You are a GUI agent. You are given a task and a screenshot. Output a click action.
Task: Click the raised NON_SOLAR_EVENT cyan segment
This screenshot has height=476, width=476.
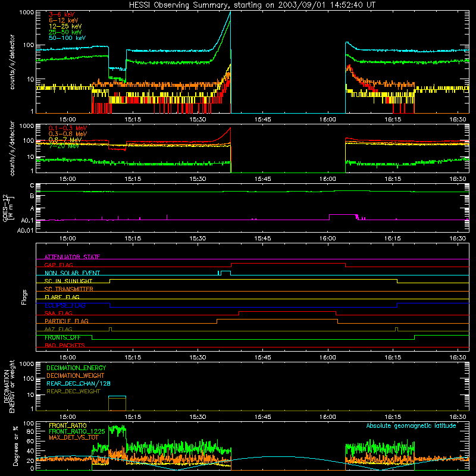(226, 271)
